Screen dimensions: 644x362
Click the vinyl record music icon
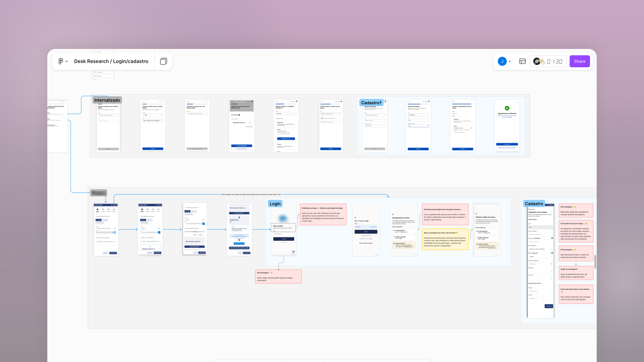(x=537, y=61)
